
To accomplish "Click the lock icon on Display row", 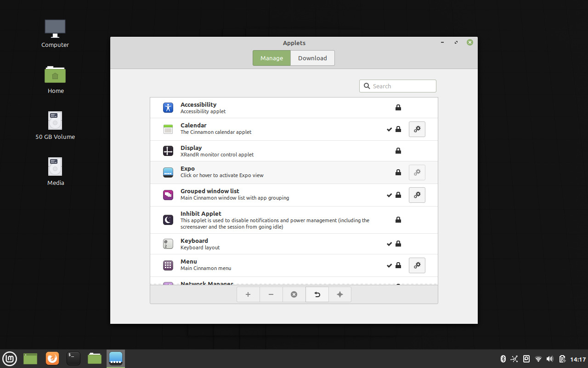I will [398, 151].
